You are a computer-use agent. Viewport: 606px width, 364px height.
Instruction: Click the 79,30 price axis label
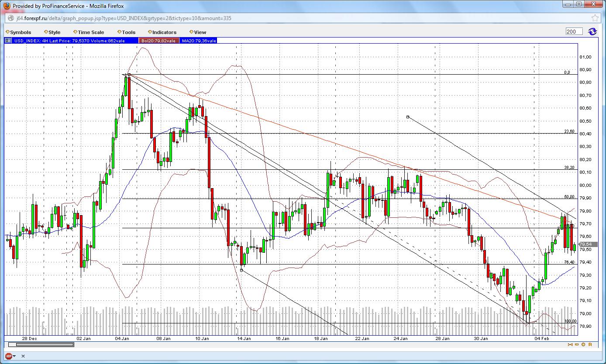click(x=585, y=275)
